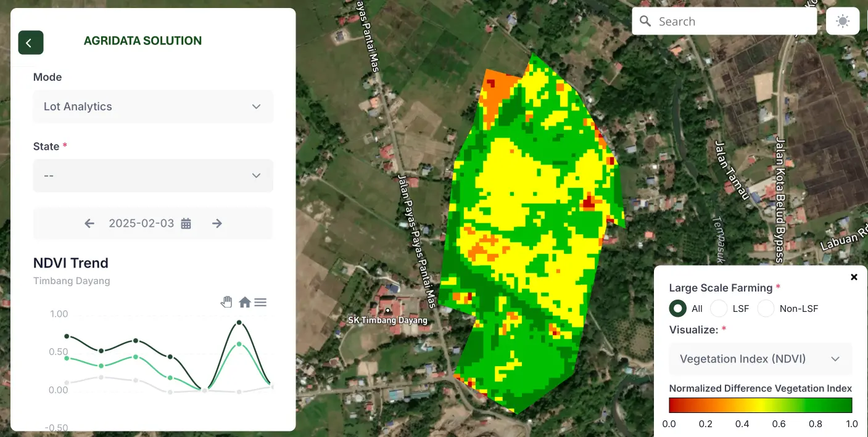Click the NDVI Trend heading
The width and height of the screenshot is (868, 437).
click(71, 263)
